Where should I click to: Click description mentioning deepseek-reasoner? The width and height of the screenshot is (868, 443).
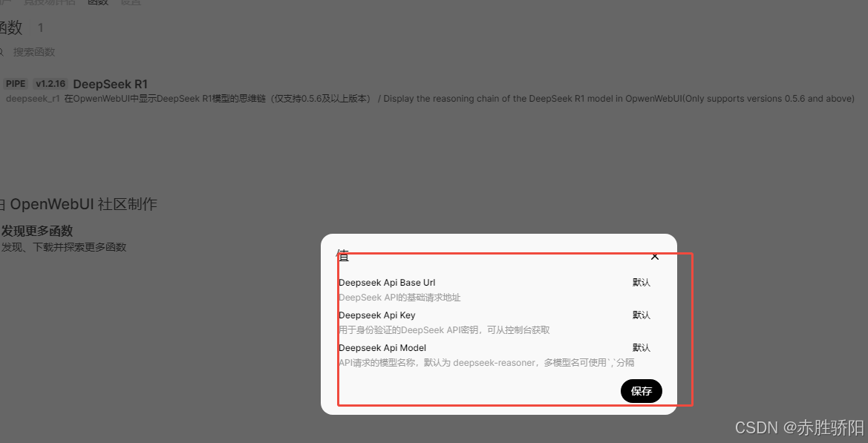(486, 363)
